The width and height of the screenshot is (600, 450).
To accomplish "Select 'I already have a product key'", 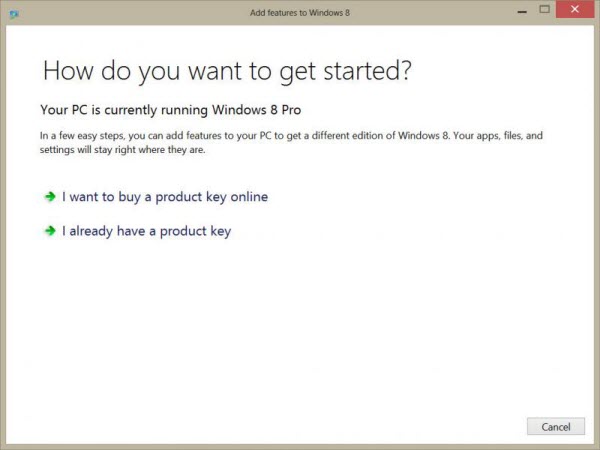I will pyautogui.click(x=147, y=231).
